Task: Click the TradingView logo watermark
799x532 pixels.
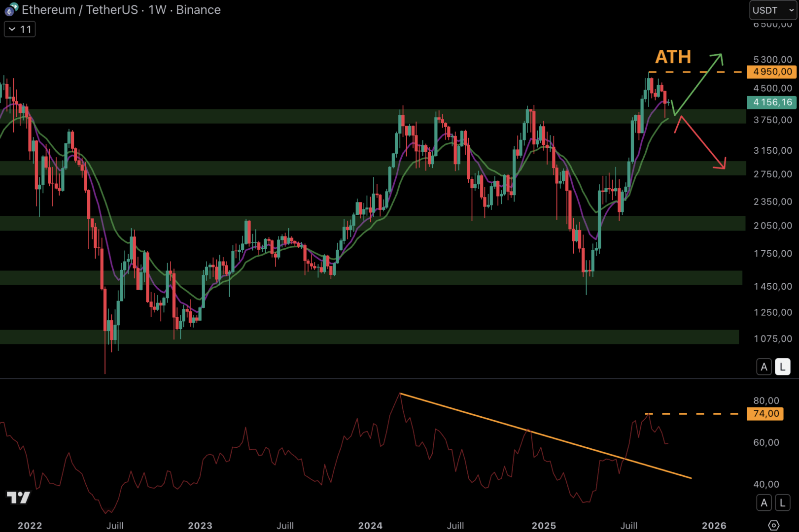Action: tap(18, 498)
